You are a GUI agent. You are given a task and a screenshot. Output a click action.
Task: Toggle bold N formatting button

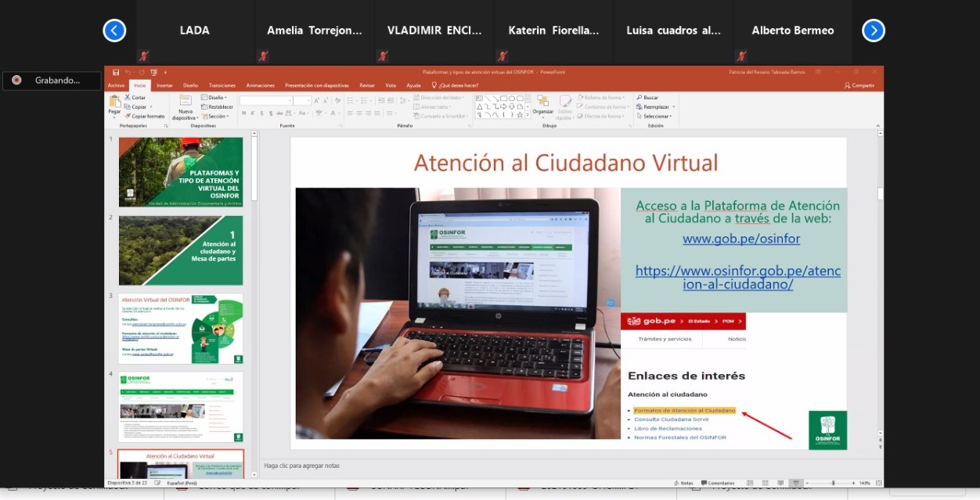click(243, 113)
